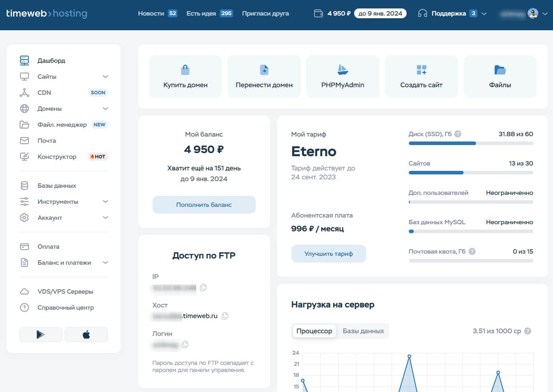Click the Дашборд server icon in sidebar
The width and height of the screenshot is (553, 392).
click(24, 61)
